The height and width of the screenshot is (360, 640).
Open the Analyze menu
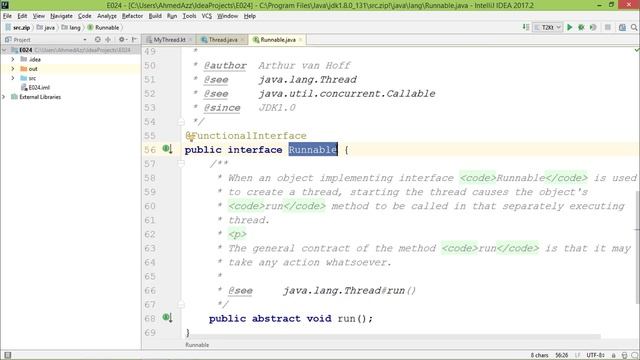click(107, 16)
